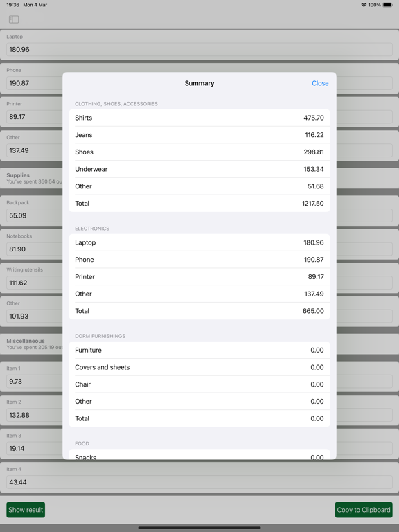The height and width of the screenshot is (532, 399).
Task: Toggle the sidebar panel icon
Action: click(x=14, y=19)
